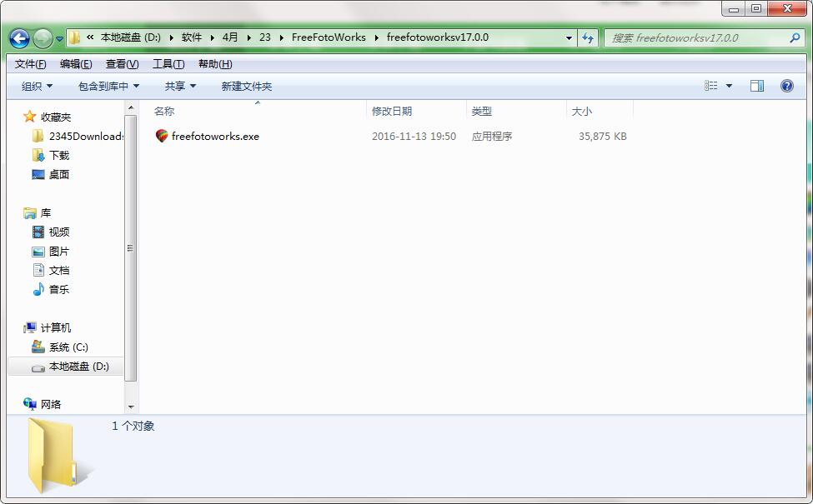This screenshot has width=813, height=504.
Task: Select FreeFotoWorks in the breadcrumb path
Action: [x=329, y=37]
